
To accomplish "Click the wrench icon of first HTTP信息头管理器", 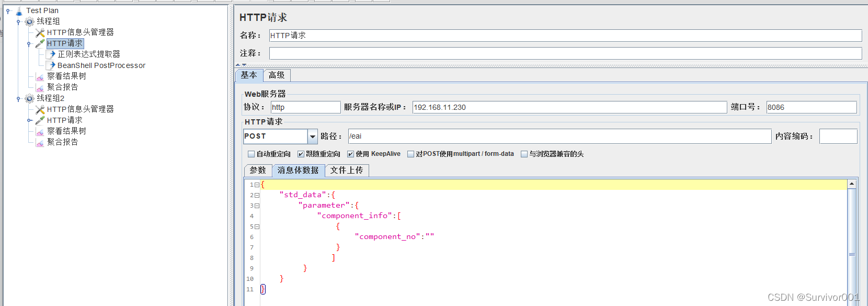I will (40, 32).
